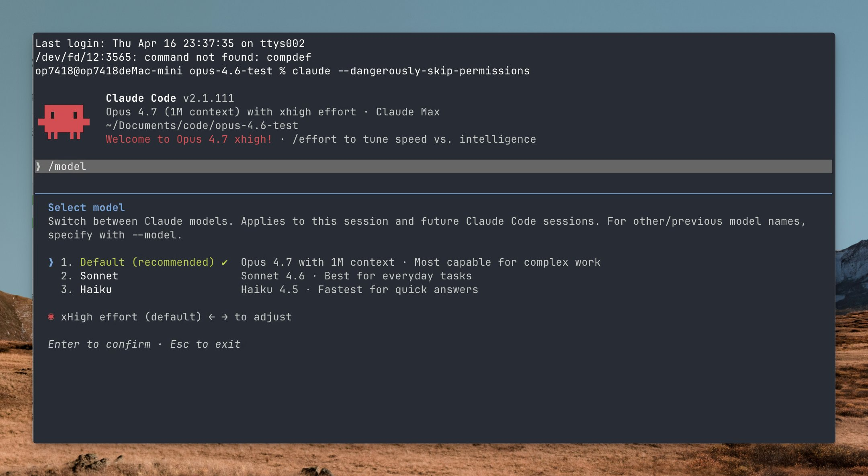Click the "Welcome to Opus 4.7 xhigh!" message
Image resolution: width=868 pixels, height=476 pixels.
point(189,140)
